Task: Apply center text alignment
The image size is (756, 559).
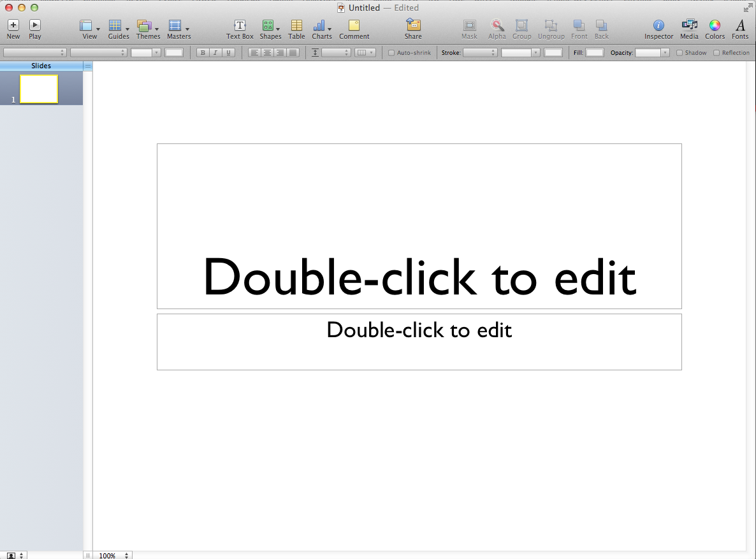Action: (x=267, y=52)
